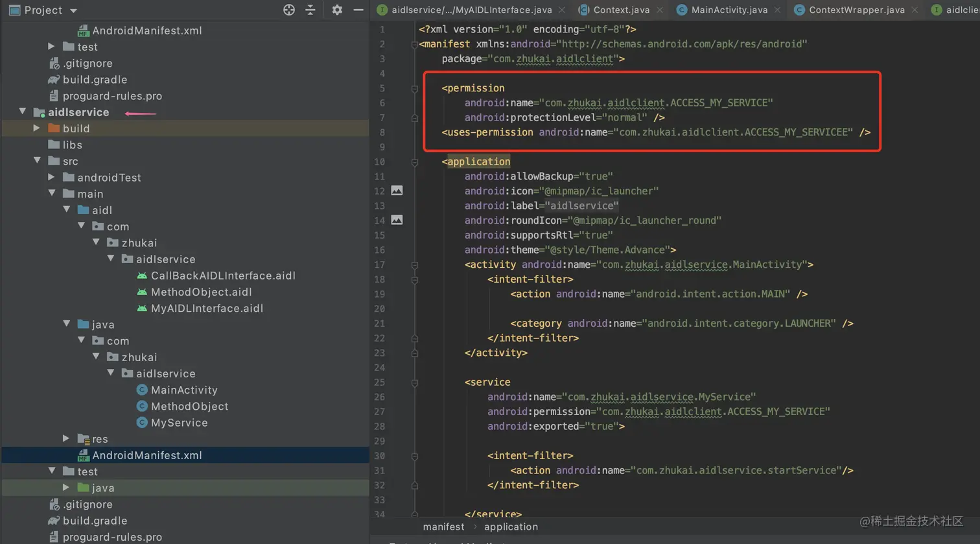The width and height of the screenshot is (980, 544).
Task: Close the ContextWrapper.java tab
Action: tap(915, 10)
